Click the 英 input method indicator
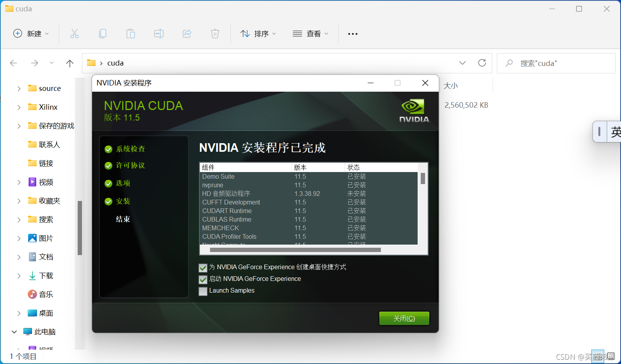Viewport: 621px width, 364px height. (x=616, y=132)
